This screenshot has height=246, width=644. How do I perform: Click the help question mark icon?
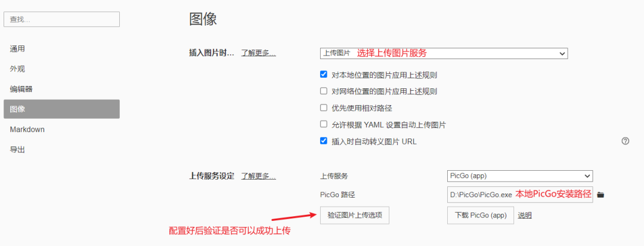[x=625, y=141]
